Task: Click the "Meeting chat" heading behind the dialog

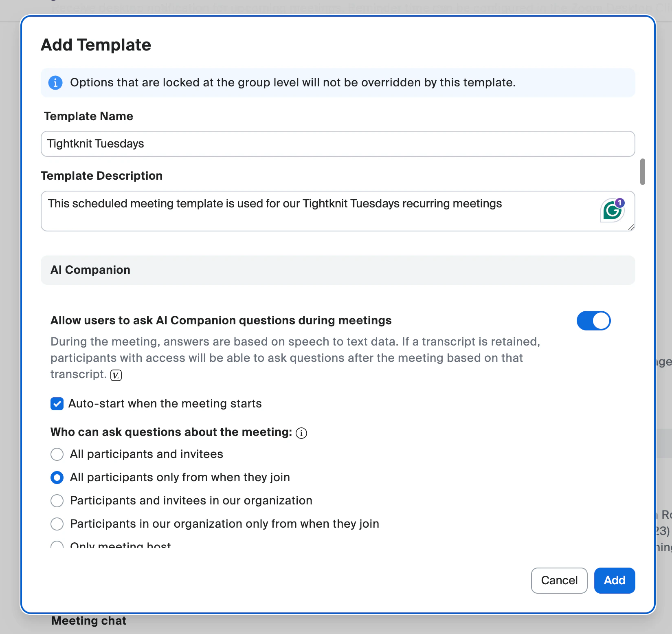Action: coord(88,621)
